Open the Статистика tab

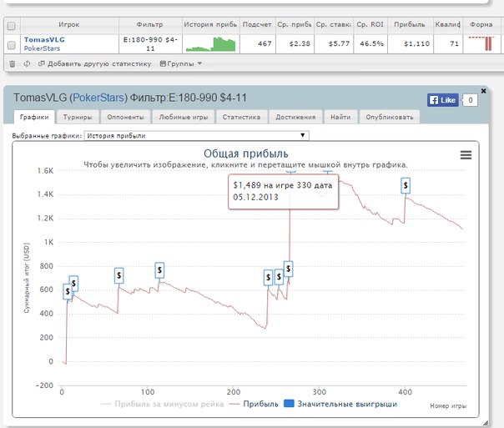(x=241, y=118)
